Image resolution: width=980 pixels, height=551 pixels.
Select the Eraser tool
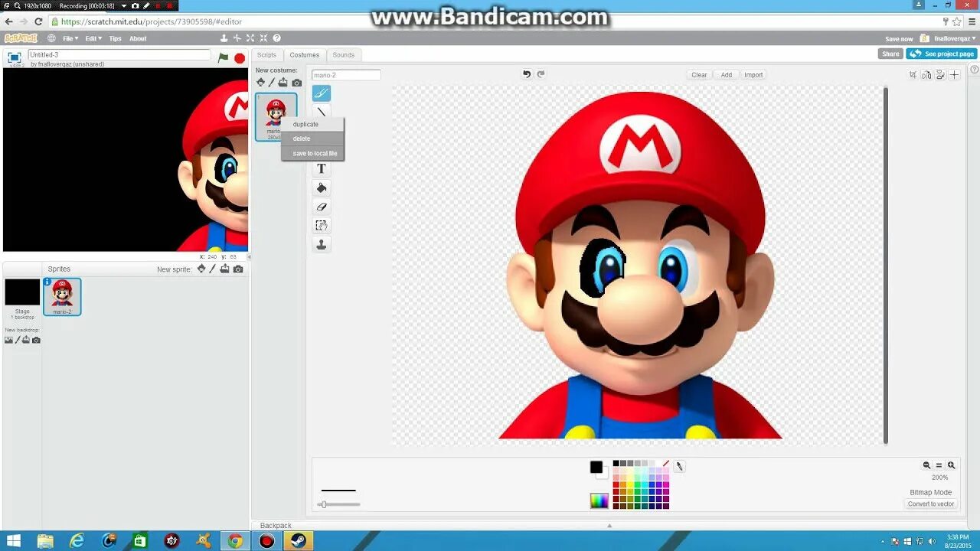click(322, 207)
